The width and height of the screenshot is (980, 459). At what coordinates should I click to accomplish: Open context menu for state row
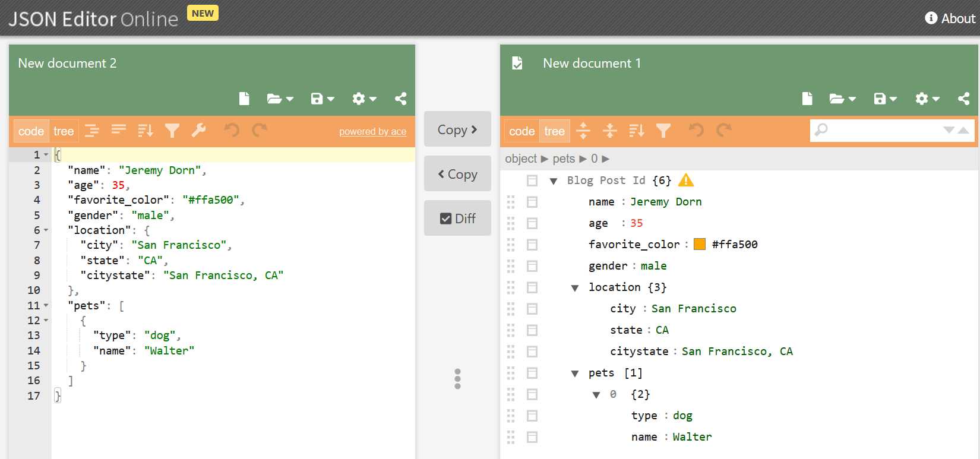pyautogui.click(x=532, y=330)
